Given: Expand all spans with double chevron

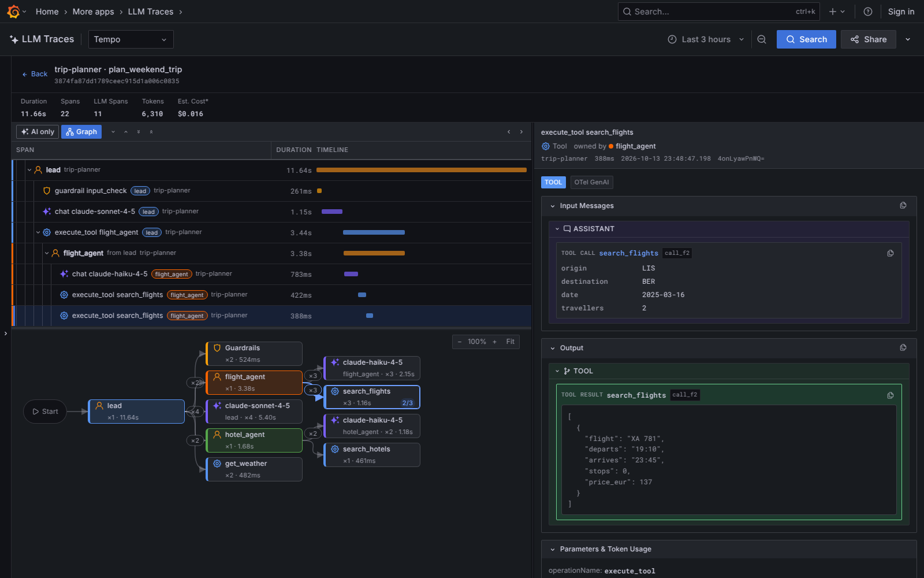Looking at the screenshot, I should (x=139, y=132).
